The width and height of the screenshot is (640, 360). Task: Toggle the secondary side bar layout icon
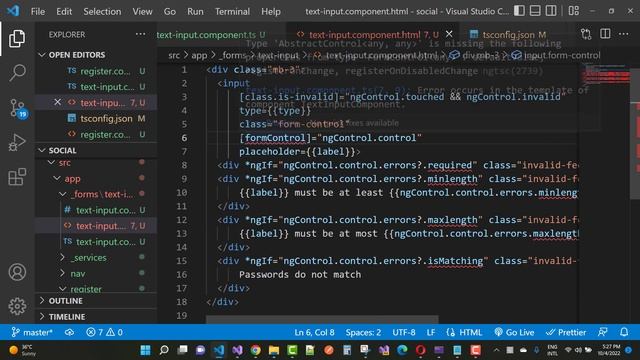[x=551, y=11]
